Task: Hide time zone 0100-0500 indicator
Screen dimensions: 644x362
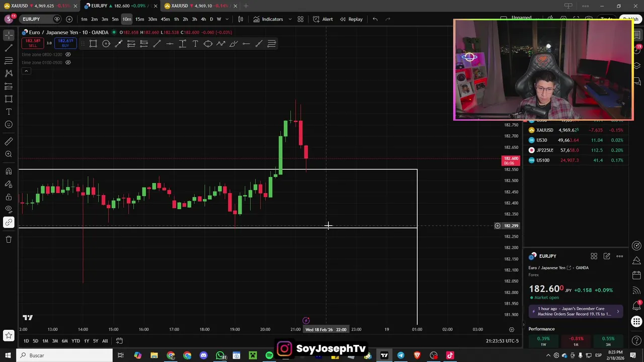Action: point(68,62)
